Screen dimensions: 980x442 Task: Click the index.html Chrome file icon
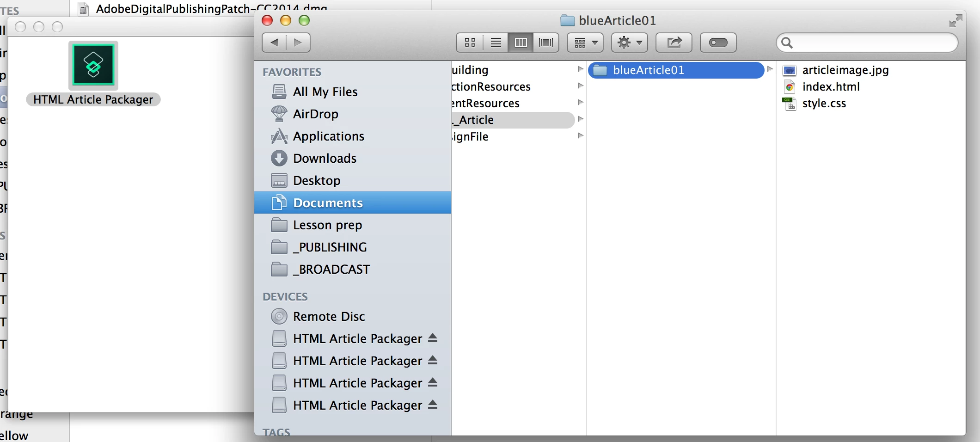coord(790,87)
